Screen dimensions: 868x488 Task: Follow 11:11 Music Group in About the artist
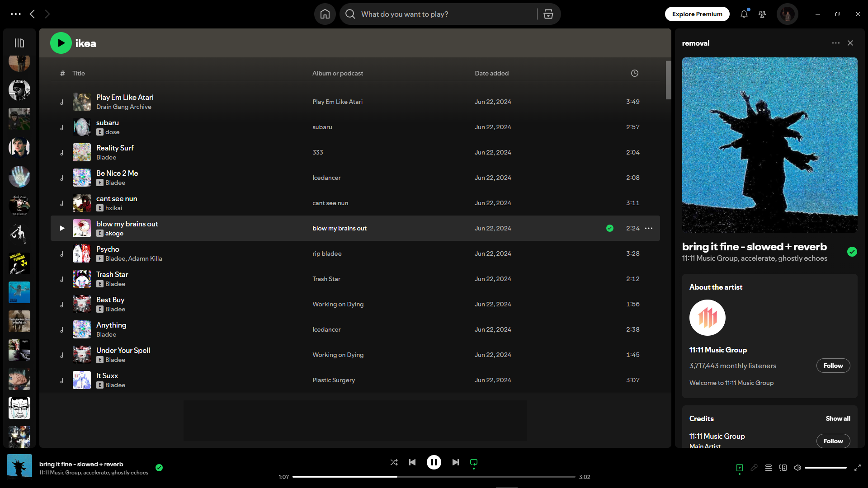tap(833, 366)
